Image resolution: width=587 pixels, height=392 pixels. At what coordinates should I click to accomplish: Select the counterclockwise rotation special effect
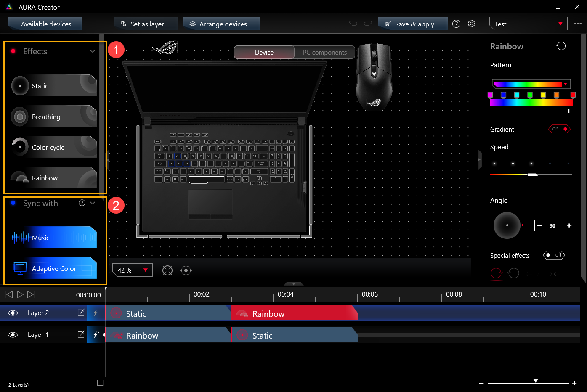point(513,273)
